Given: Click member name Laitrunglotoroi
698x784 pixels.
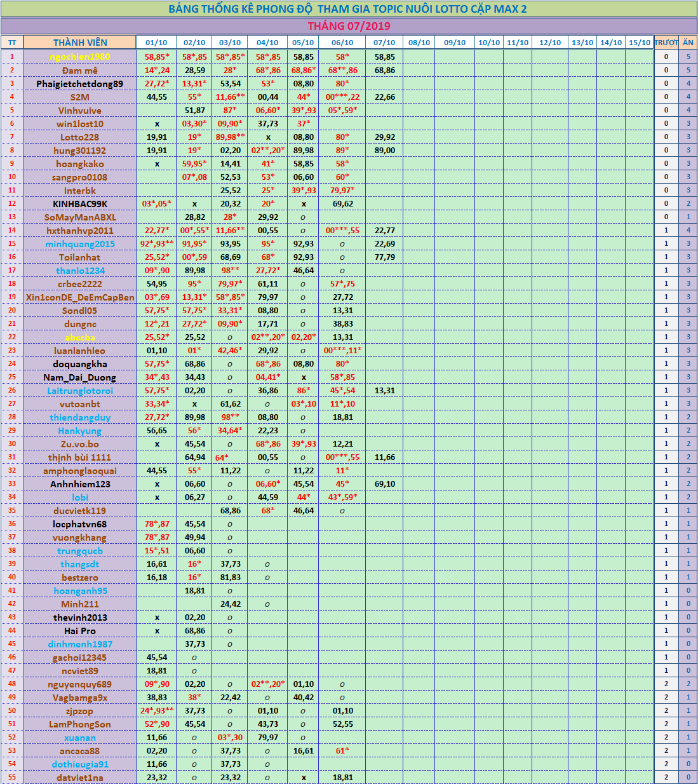Looking at the screenshot, I should (80, 390).
